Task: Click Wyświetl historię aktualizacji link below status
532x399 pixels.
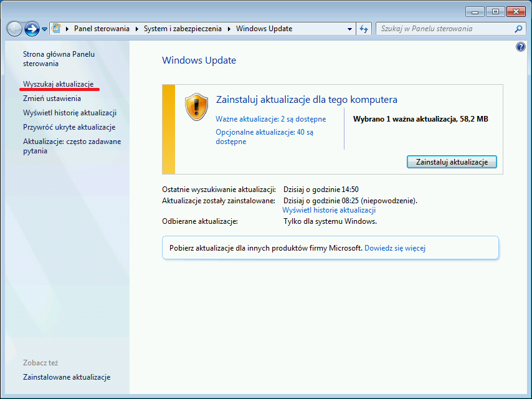Action: click(329, 210)
